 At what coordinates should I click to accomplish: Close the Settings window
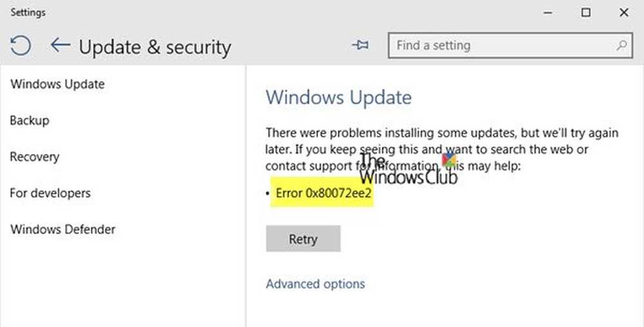point(623,12)
